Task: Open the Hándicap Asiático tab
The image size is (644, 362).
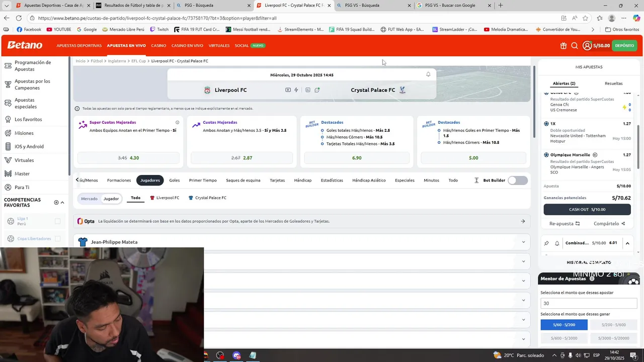Action: click(x=369, y=180)
